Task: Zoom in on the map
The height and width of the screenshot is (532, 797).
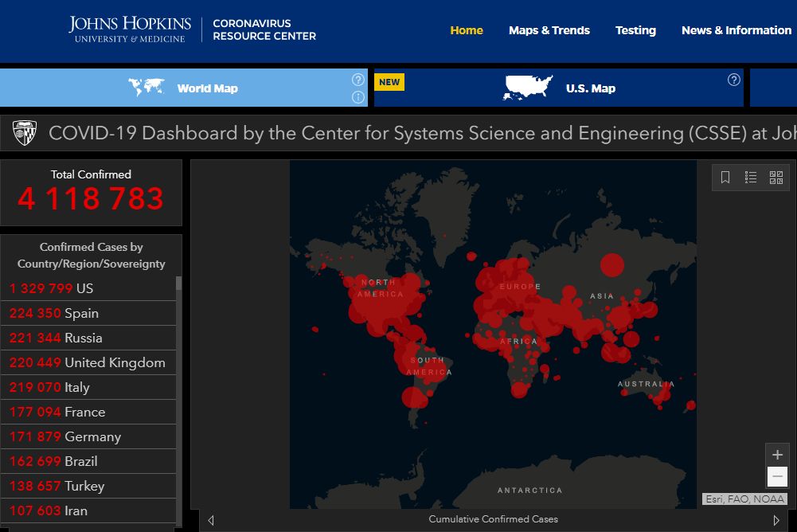Action: (778, 455)
